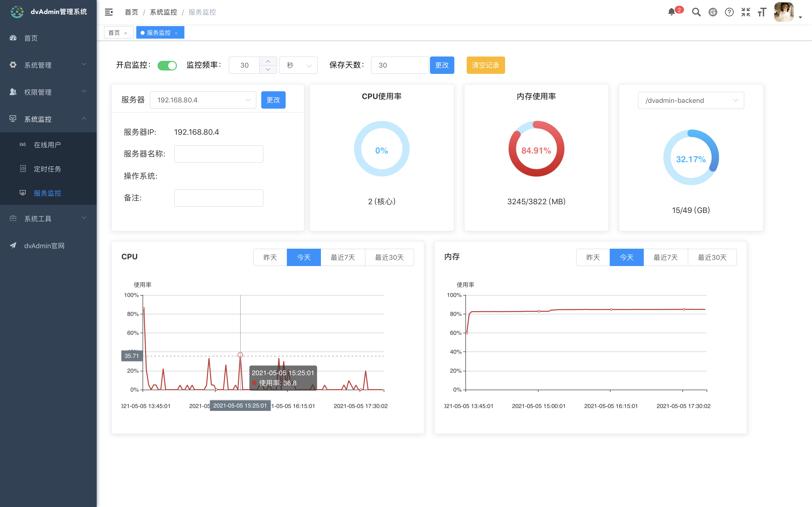The image size is (812, 507).
Task: Click the 清空记录 button
Action: point(485,65)
